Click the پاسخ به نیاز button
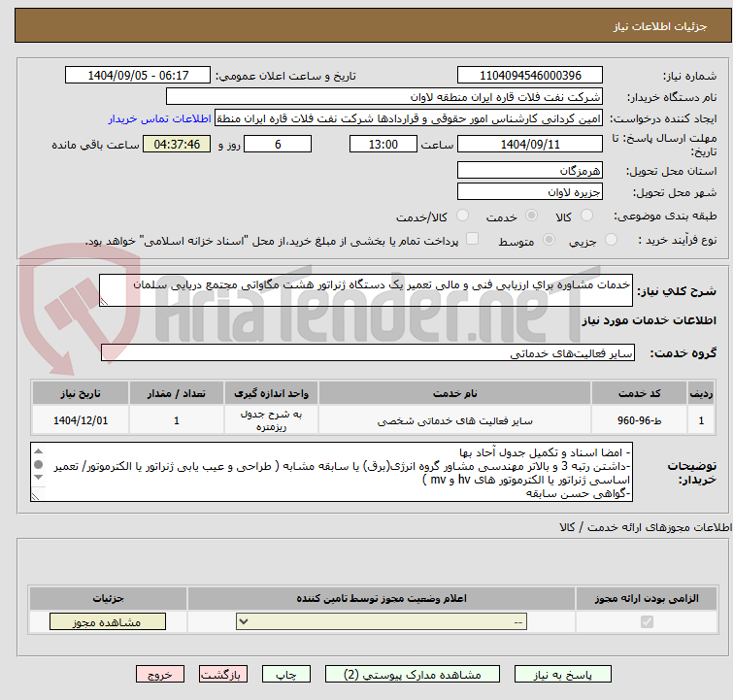Image resolution: width=733 pixels, height=700 pixels. 562,675
